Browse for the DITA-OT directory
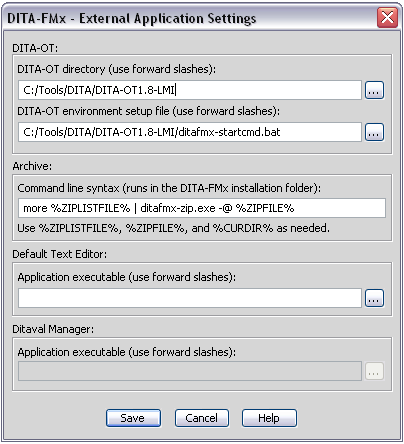The height and width of the screenshot is (444, 404). click(x=374, y=90)
